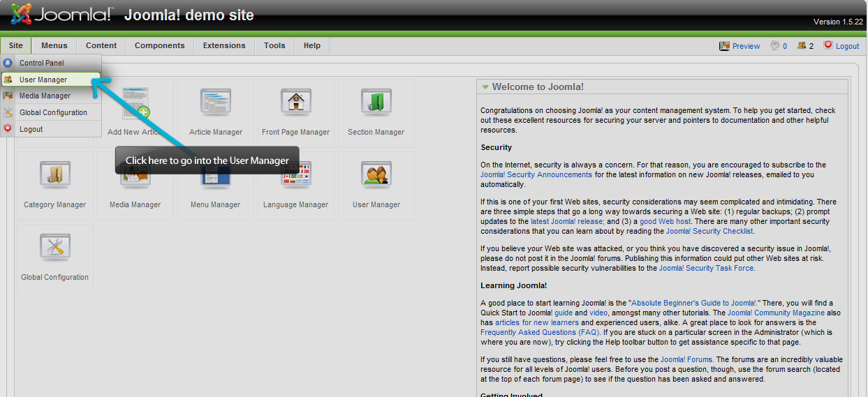Open the Extensions menu
The width and height of the screenshot is (868, 397).
coord(224,45)
